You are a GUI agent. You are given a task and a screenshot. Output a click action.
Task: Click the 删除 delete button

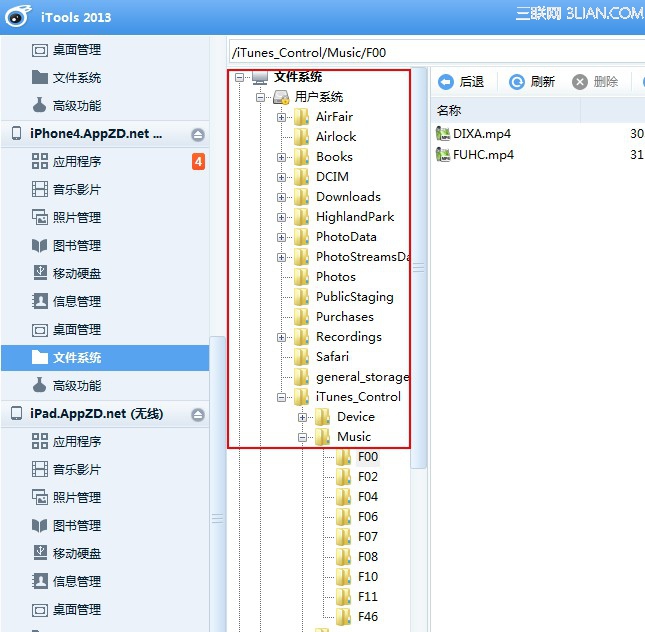tap(595, 82)
